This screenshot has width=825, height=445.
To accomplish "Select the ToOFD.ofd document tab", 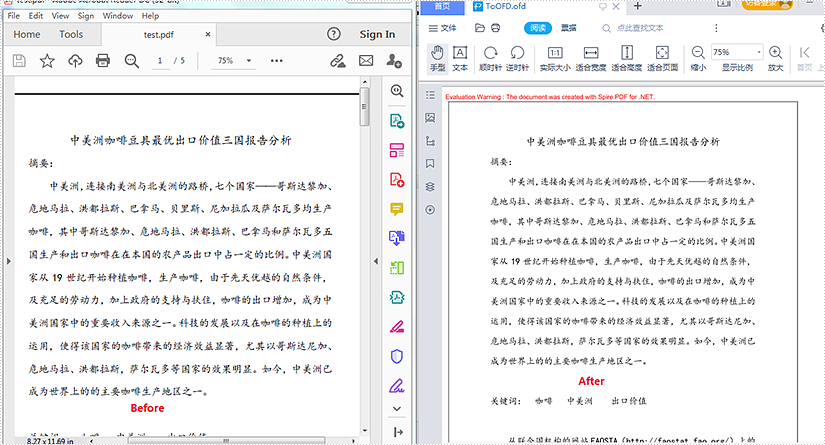I will 505,6.
